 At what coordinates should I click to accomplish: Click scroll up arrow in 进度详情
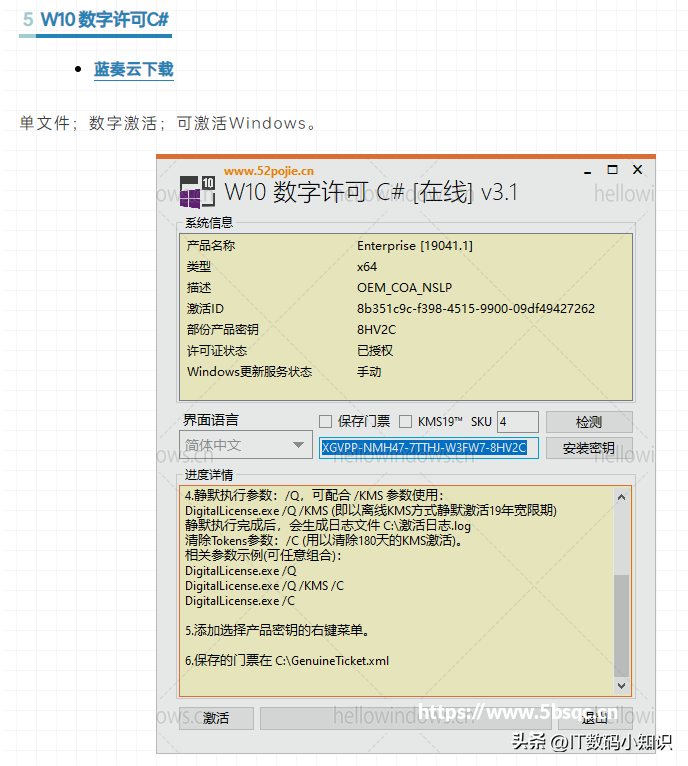[x=621, y=497]
